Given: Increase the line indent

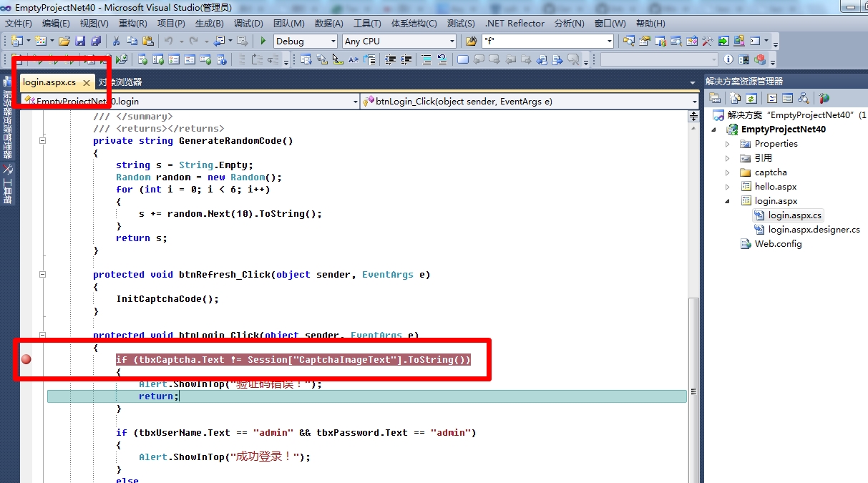Looking at the screenshot, I should click(x=406, y=59).
